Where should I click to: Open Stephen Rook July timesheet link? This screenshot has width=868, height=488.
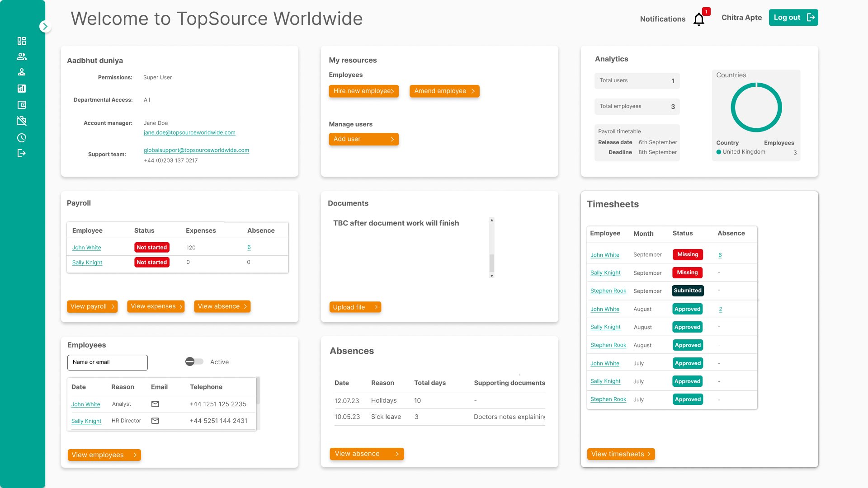point(609,399)
